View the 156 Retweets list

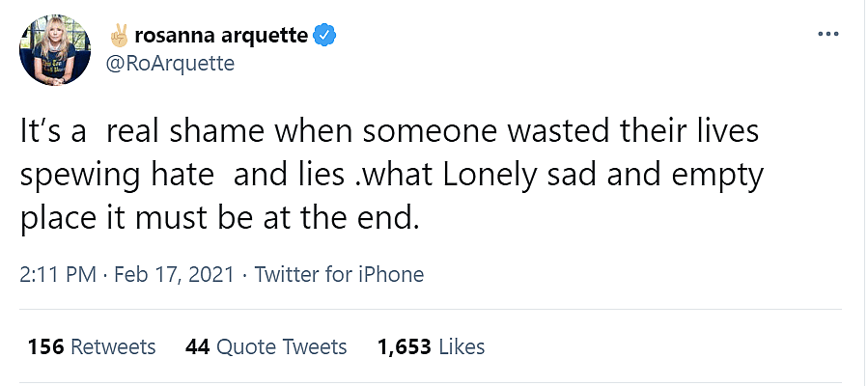click(92, 346)
